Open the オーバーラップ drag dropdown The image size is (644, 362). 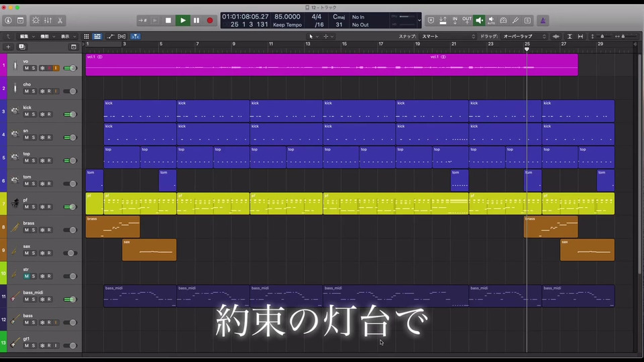tap(524, 36)
